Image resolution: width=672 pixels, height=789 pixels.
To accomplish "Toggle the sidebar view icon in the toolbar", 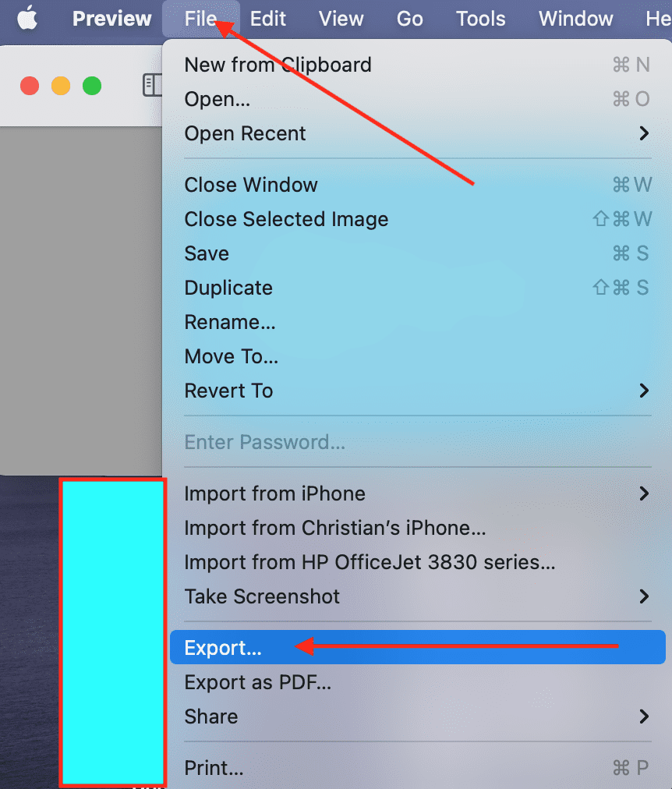I will point(152,85).
